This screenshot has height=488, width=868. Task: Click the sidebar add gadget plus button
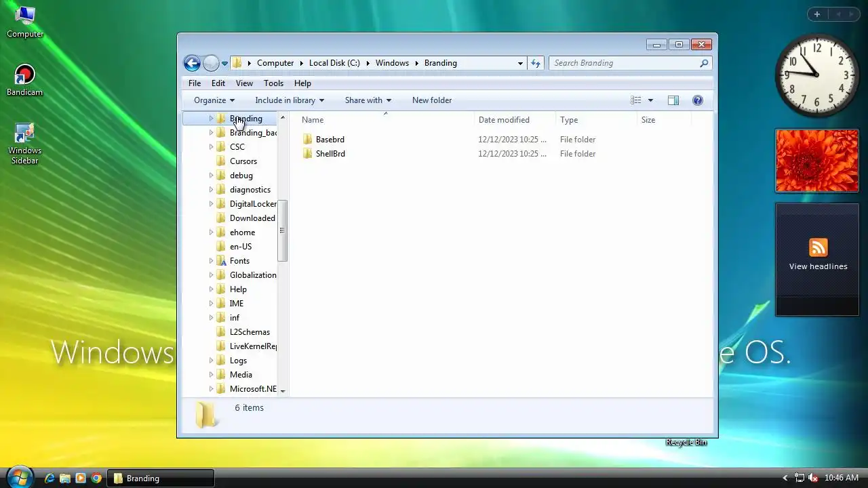pyautogui.click(x=816, y=14)
